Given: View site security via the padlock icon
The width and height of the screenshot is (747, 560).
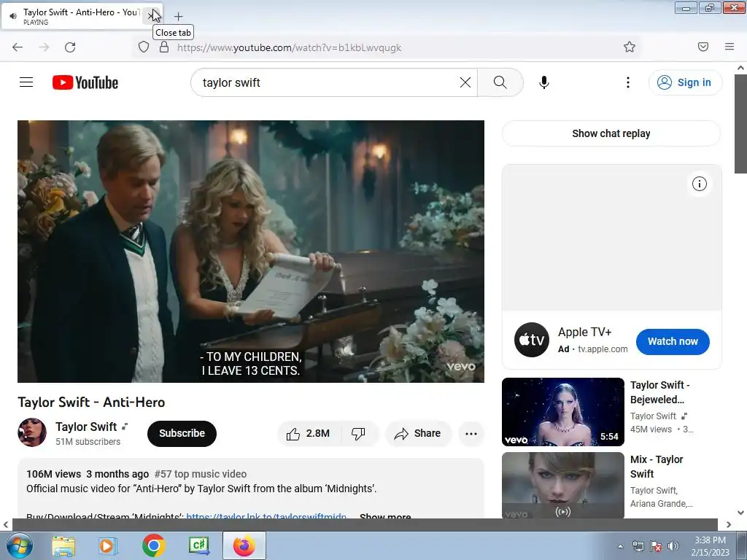Looking at the screenshot, I should pyautogui.click(x=164, y=47).
